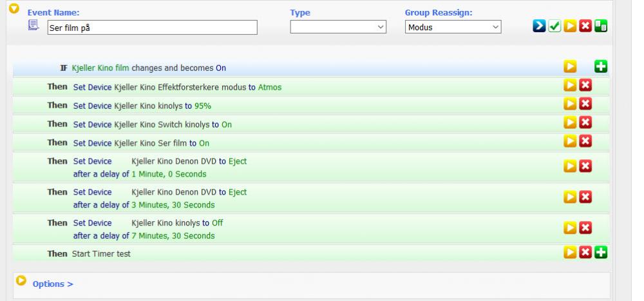Image resolution: width=644 pixels, height=301 pixels.
Task: Delete the Effektforsterkere modus Atmos action
Action: [585, 86]
